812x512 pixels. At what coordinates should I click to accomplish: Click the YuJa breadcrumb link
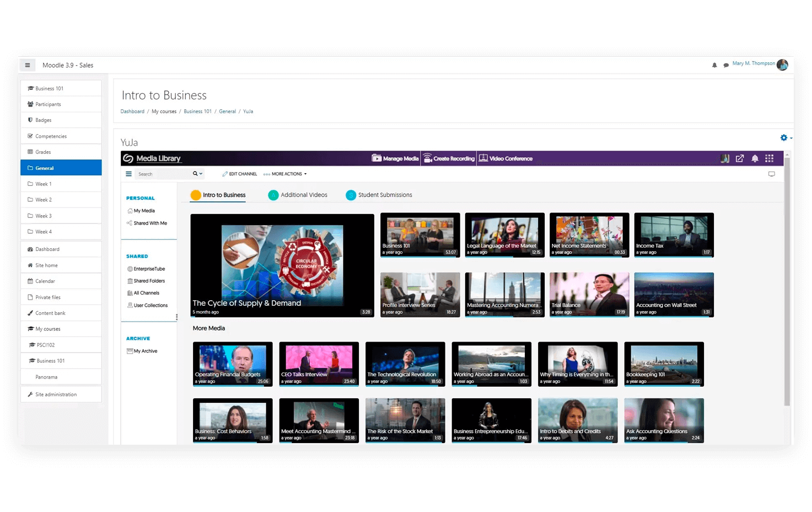pos(248,111)
